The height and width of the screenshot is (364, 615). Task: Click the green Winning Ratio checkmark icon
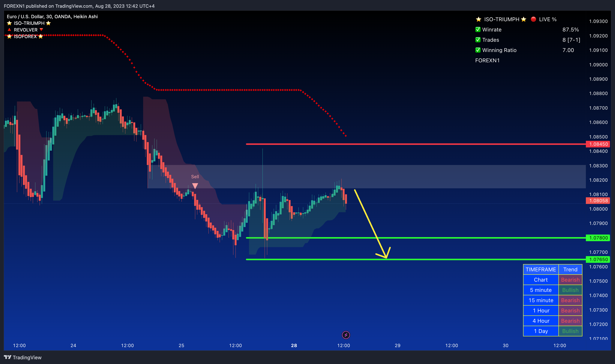pos(478,50)
